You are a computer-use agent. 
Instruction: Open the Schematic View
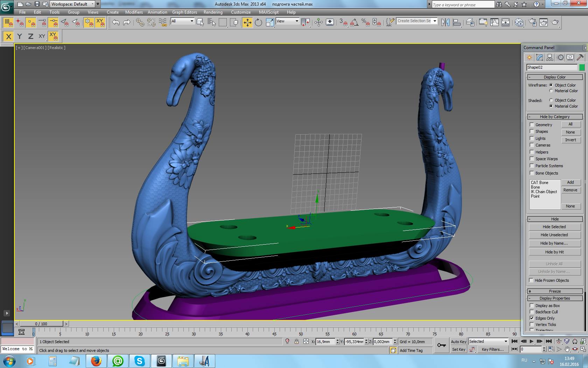[506, 22]
